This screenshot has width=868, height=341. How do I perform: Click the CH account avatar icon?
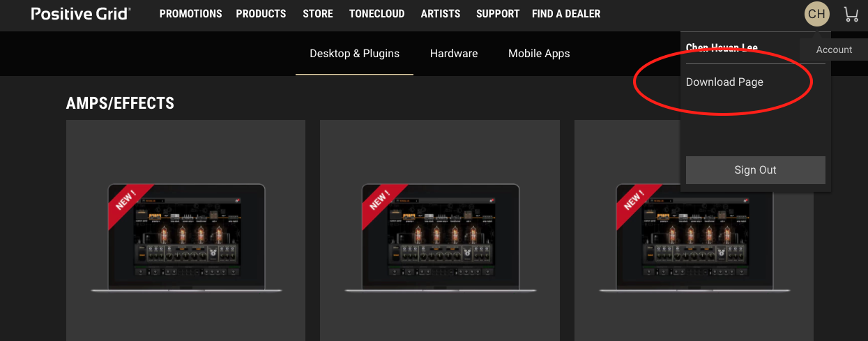pos(817,14)
